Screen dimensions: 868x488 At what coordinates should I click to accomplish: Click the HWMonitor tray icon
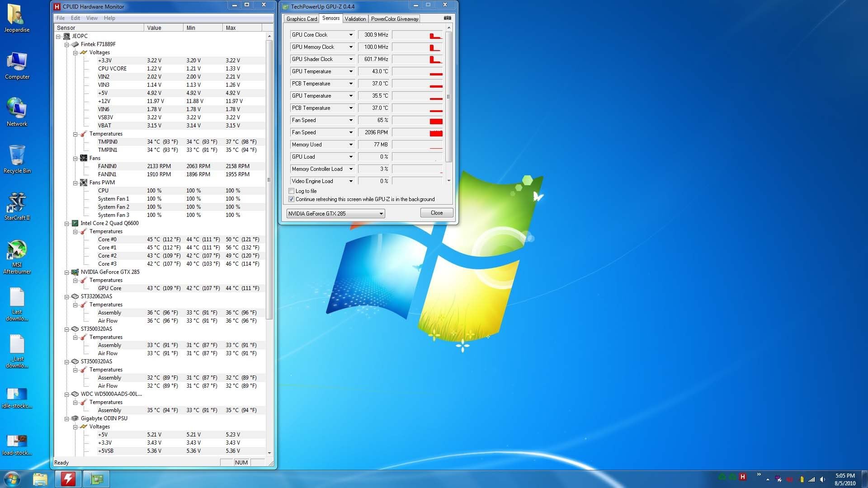click(742, 477)
